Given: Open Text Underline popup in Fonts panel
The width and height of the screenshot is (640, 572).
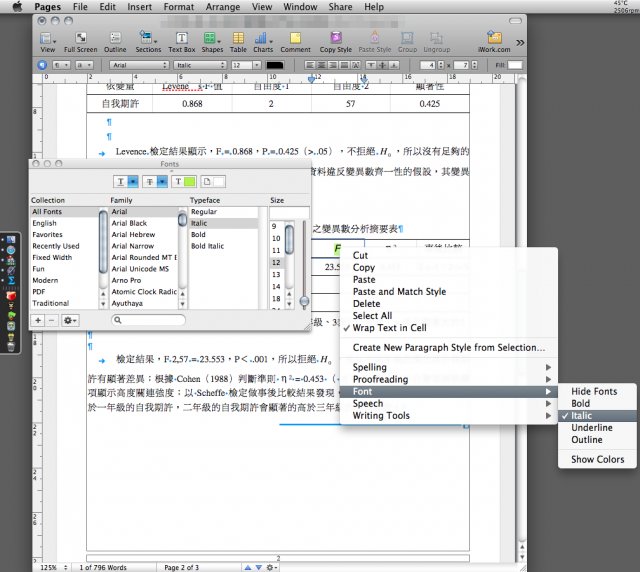Looking at the screenshot, I should point(126,182).
